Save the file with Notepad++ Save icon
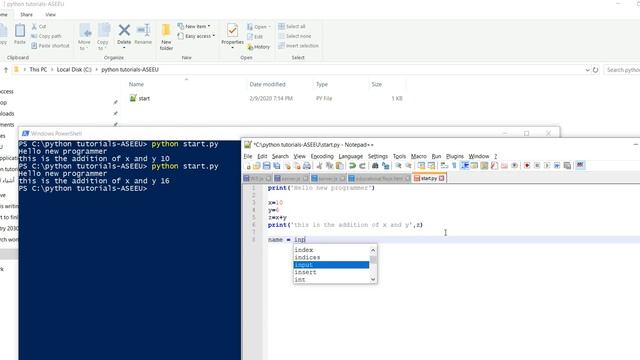The height and width of the screenshot is (360, 640). [x=267, y=165]
